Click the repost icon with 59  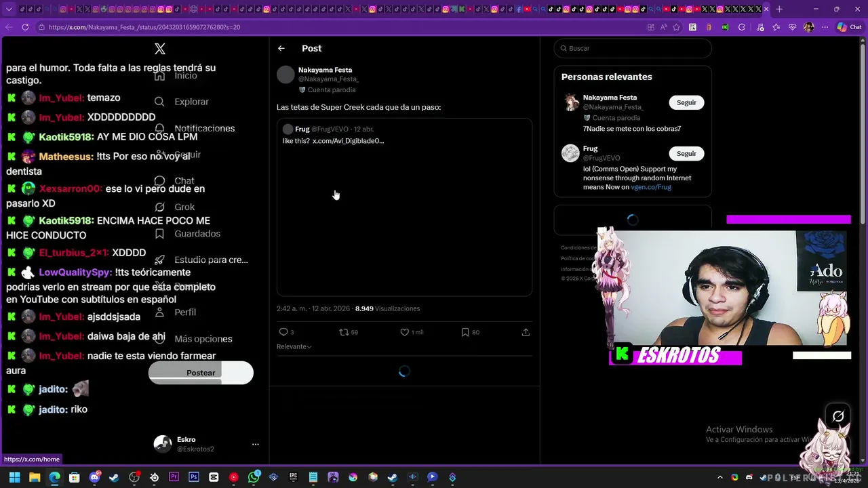344,332
